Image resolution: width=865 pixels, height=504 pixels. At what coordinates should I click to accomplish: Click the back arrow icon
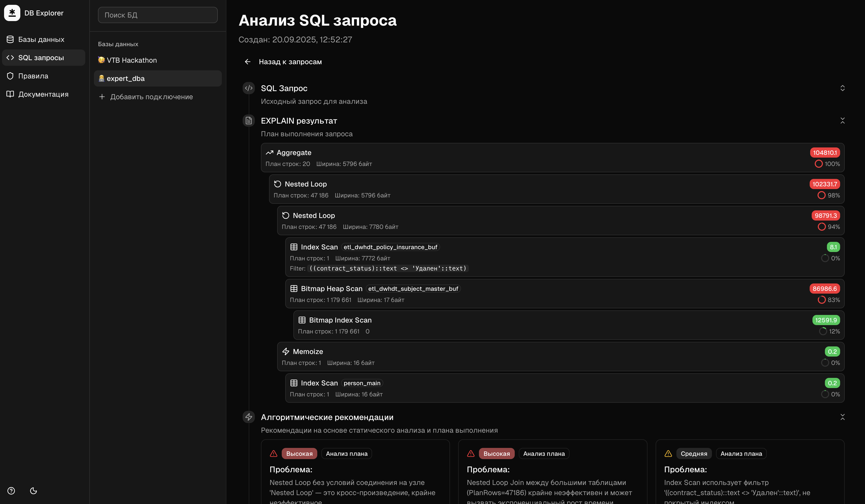point(247,62)
